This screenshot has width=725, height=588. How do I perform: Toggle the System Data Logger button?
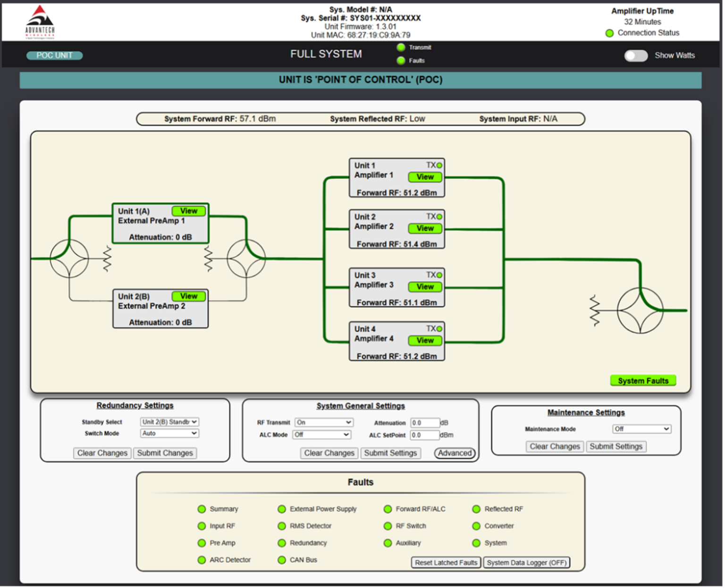[x=526, y=563]
